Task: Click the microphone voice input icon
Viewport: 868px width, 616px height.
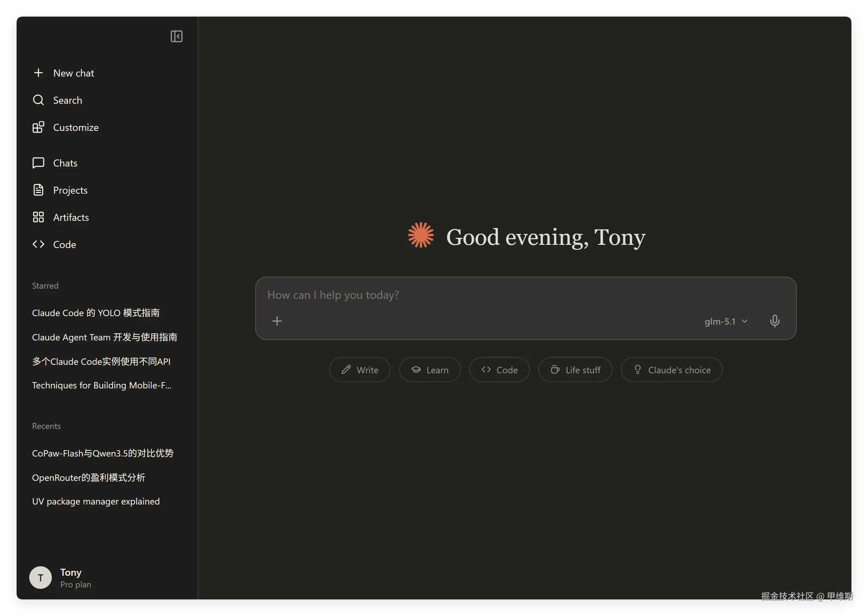Action: 774,321
